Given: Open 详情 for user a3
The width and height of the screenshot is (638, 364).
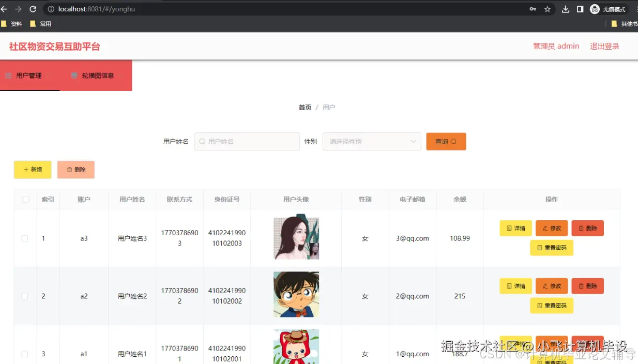Looking at the screenshot, I should (x=515, y=228).
